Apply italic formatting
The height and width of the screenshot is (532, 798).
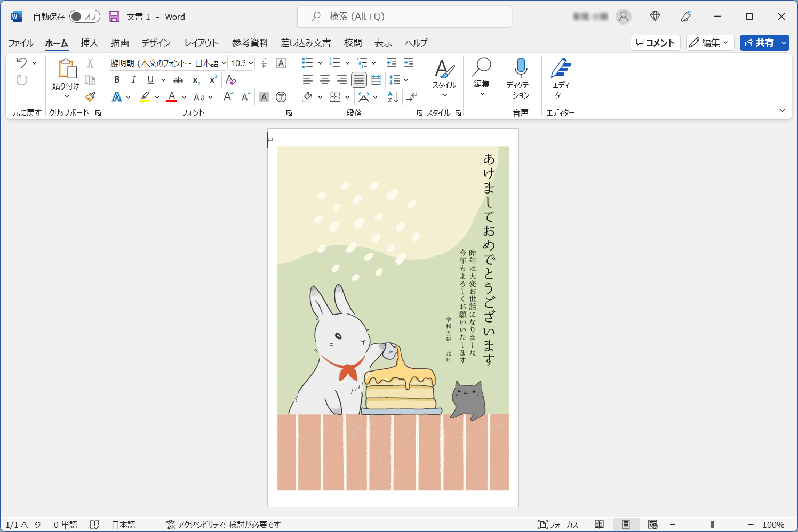[x=134, y=79]
